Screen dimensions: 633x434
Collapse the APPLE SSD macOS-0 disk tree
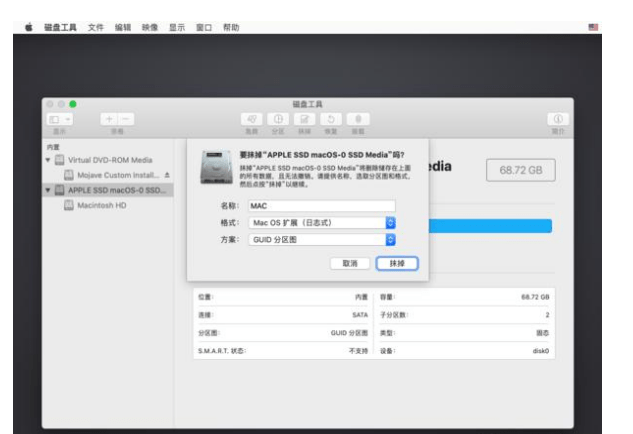pos(47,189)
